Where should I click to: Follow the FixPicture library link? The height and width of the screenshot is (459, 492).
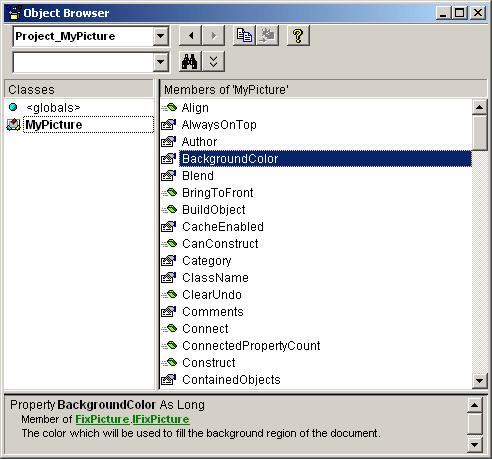point(102,419)
